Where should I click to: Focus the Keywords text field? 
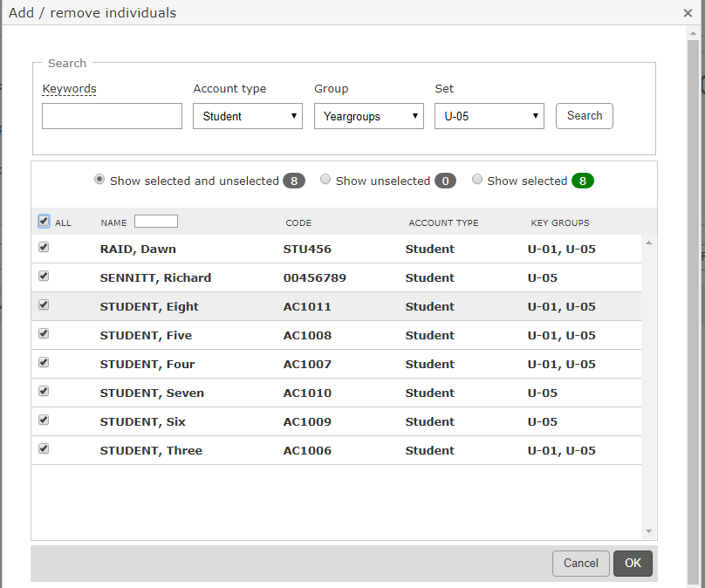click(112, 116)
